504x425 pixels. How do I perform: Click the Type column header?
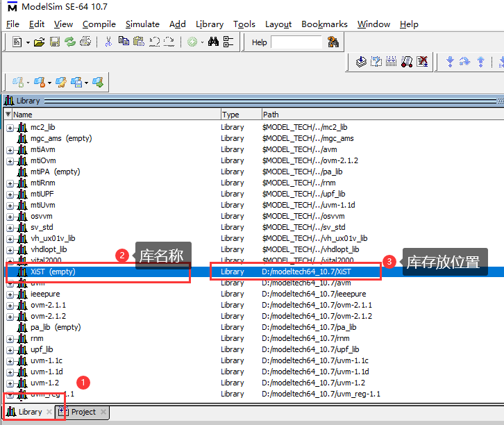pos(241,115)
